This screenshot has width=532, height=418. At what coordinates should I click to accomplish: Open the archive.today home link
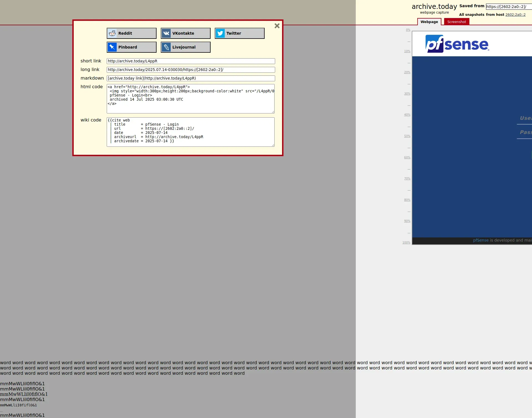[x=434, y=7]
